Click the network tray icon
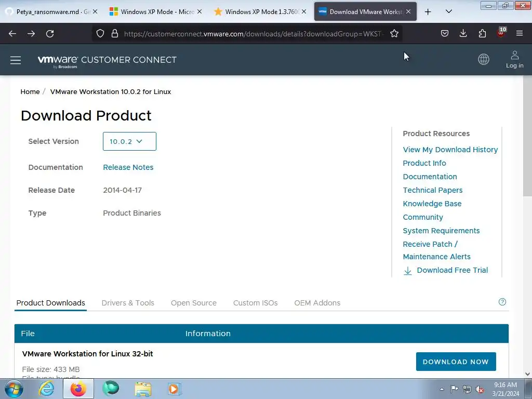The width and height of the screenshot is (532, 399). click(467, 389)
